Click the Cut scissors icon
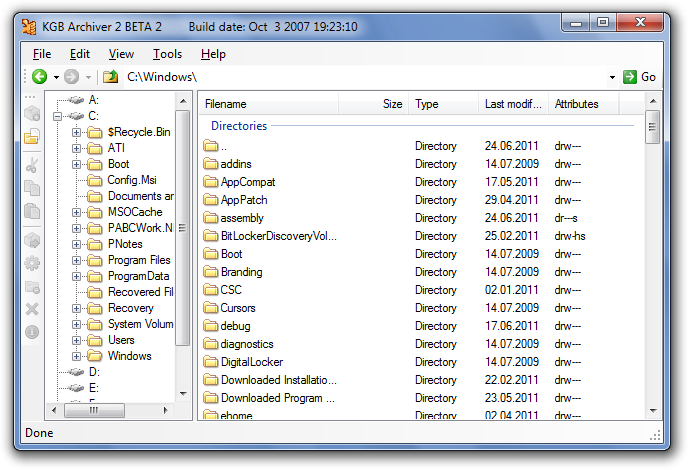This screenshot has height=470, width=689. click(32, 166)
